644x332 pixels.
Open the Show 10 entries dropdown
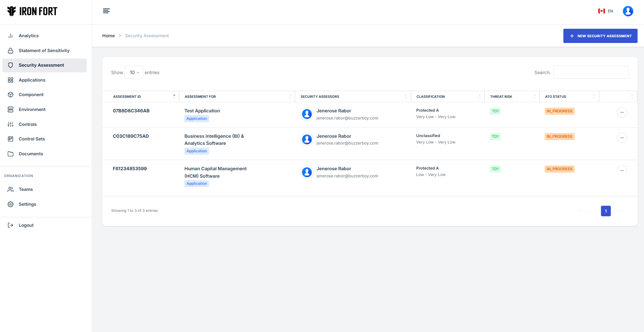pos(134,72)
